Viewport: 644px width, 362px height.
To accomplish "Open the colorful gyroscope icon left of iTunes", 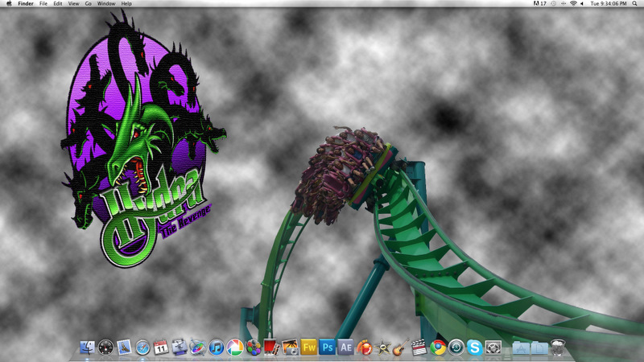I will coord(198,348).
